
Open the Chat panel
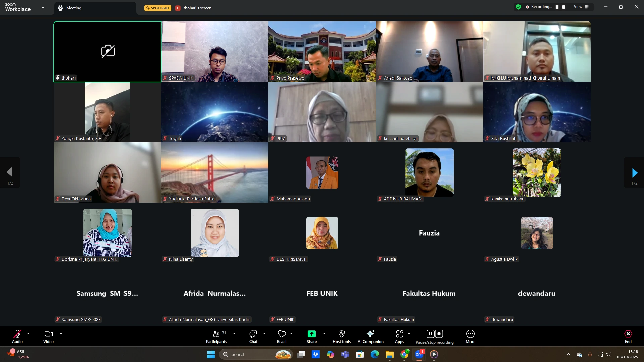pyautogui.click(x=253, y=337)
